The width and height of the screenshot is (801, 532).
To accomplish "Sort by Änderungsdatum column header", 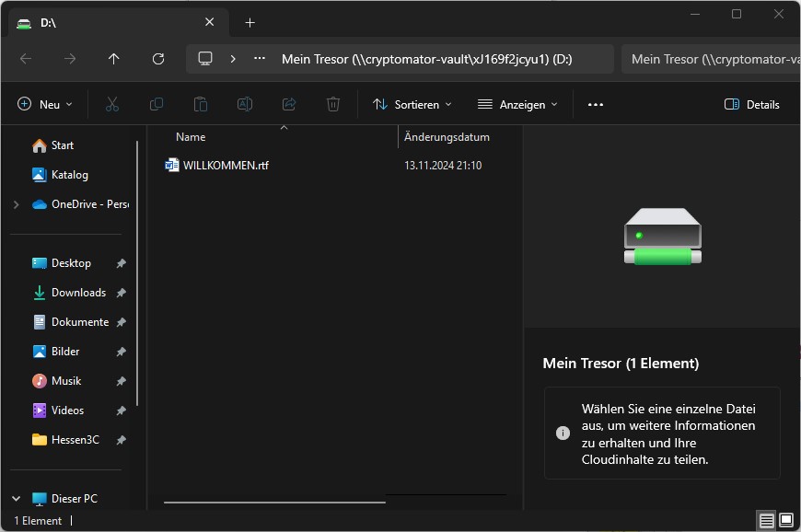I will coord(447,137).
